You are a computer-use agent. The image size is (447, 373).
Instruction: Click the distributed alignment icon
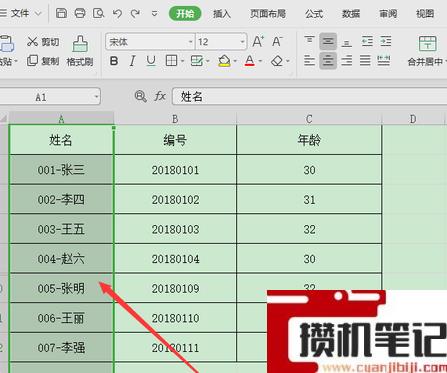tap(384, 61)
